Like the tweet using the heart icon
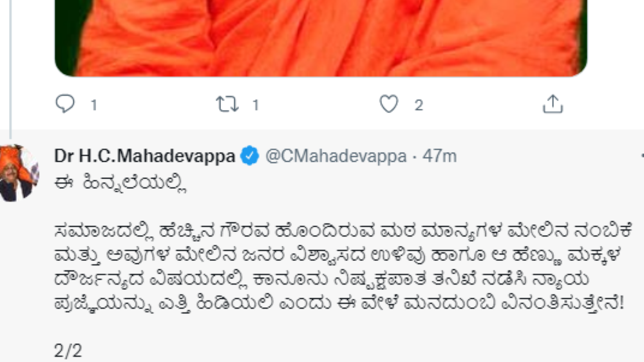 tap(388, 104)
